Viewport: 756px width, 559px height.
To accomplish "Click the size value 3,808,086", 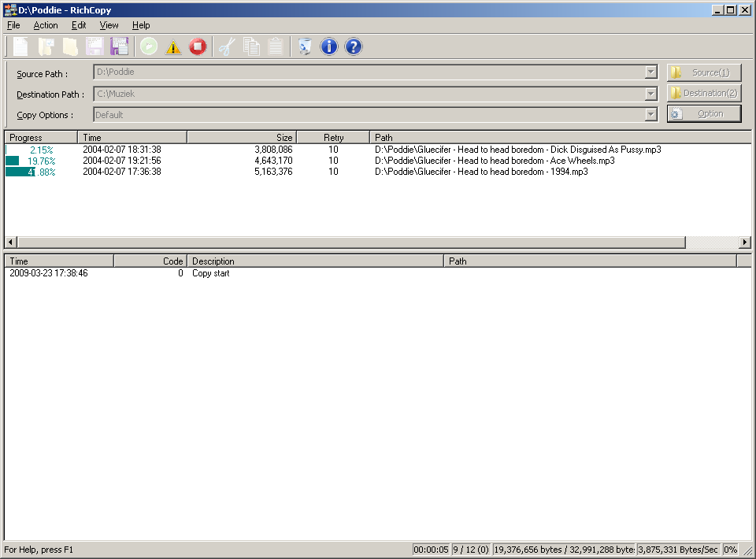I will click(x=273, y=150).
